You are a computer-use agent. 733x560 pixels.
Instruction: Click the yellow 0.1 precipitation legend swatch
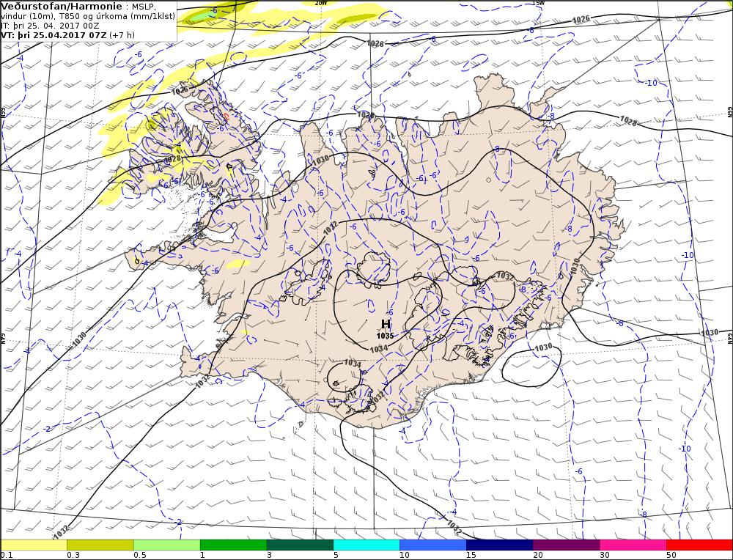34,545
